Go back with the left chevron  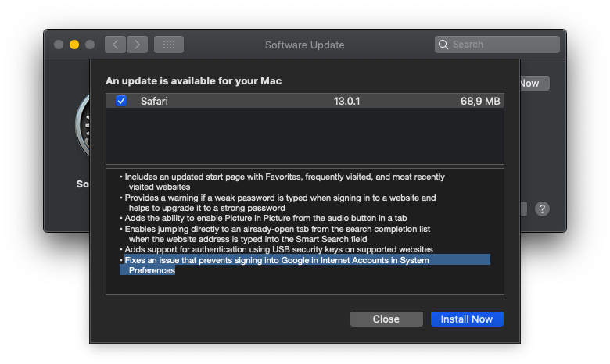(115, 45)
